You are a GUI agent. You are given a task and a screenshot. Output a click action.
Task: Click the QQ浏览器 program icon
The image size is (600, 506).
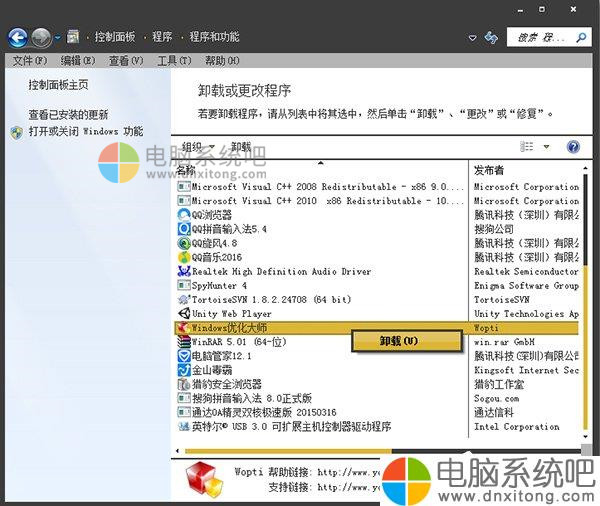(184, 215)
